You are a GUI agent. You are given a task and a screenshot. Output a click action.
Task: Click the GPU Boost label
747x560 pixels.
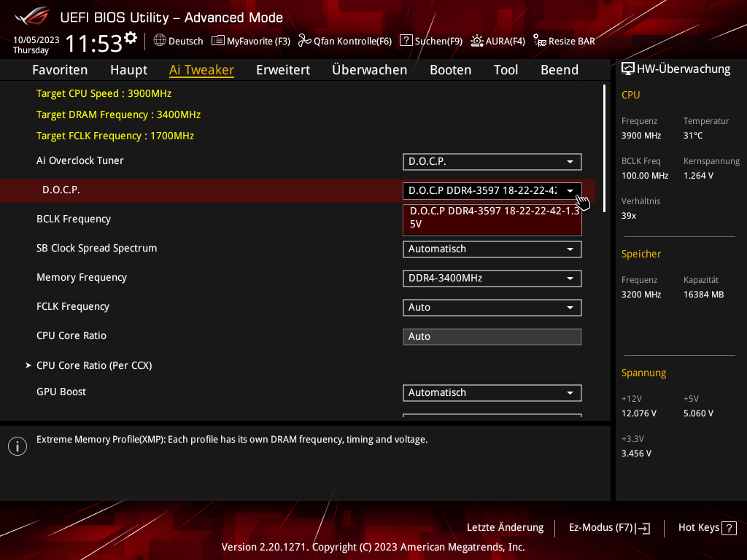coord(61,392)
